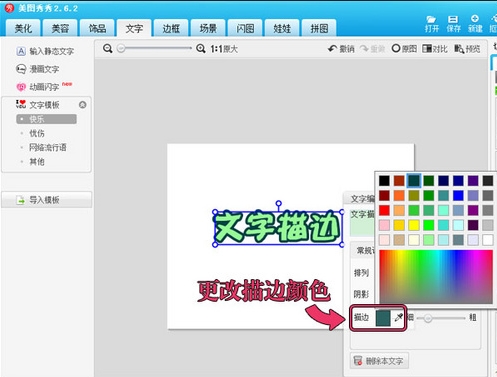Click the 描边 stroke color swatch
This screenshot has width=497, height=377.
point(383,318)
